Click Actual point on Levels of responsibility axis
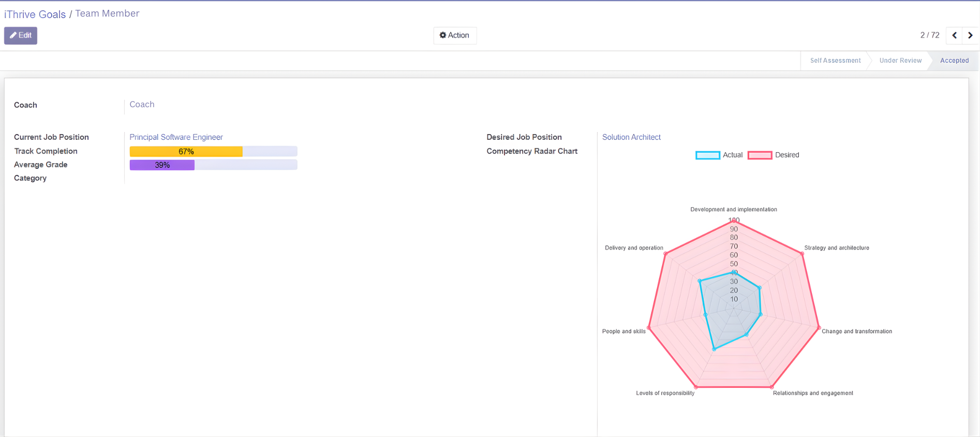The image size is (980, 437). (x=714, y=349)
